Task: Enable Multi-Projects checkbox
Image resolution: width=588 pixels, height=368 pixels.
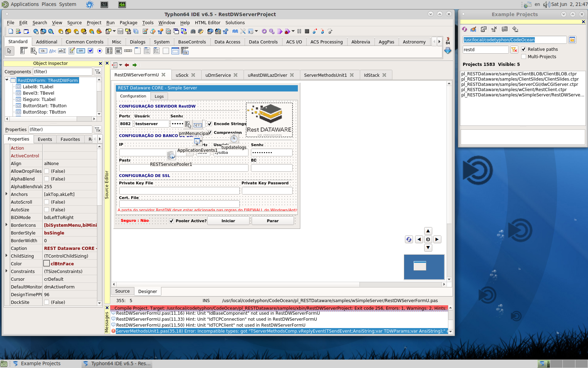Action: 524,57
